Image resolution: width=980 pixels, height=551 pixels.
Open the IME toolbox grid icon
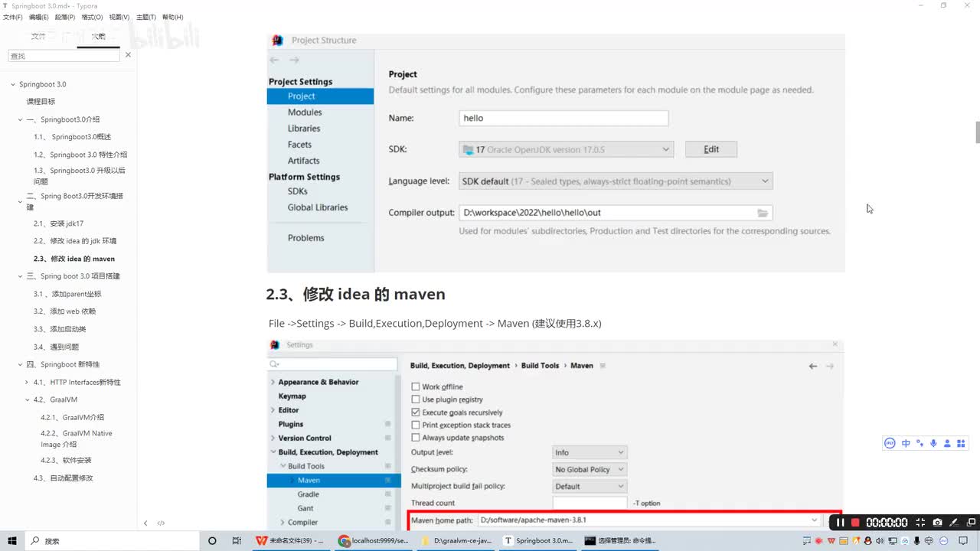[x=962, y=443]
